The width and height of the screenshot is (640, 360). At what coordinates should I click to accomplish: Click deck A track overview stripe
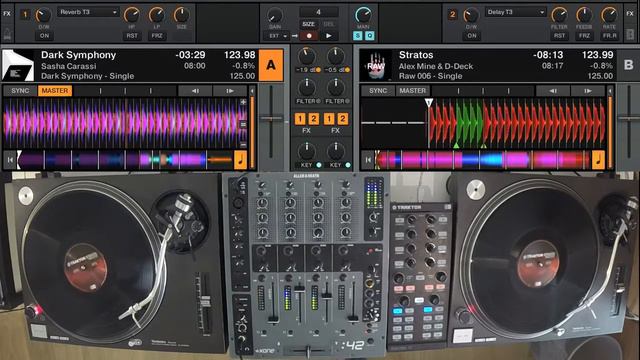point(125,160)
